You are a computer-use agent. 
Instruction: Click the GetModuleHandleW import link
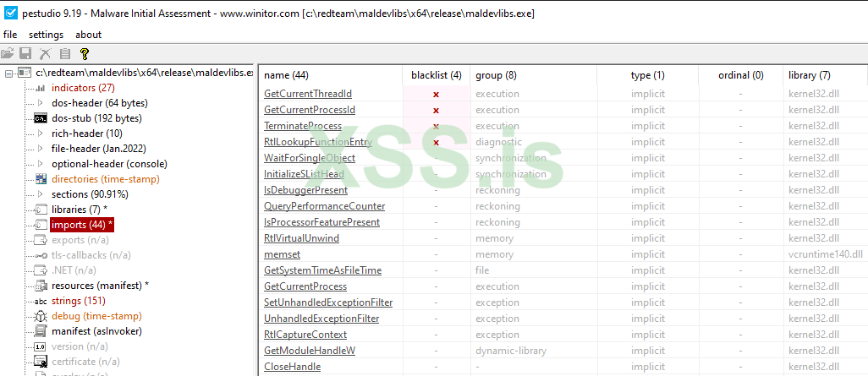pyautogui.click(x=310, y=351)
